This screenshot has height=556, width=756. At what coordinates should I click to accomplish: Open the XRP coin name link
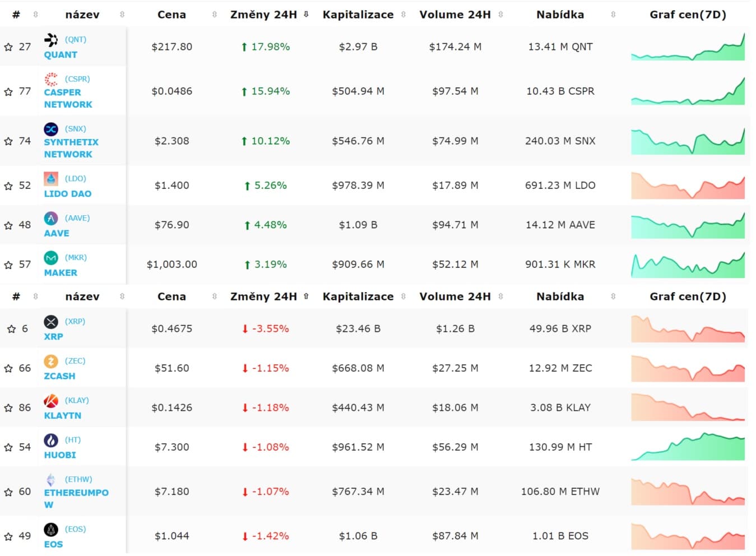pyautogui.click(x=53, y=337)
